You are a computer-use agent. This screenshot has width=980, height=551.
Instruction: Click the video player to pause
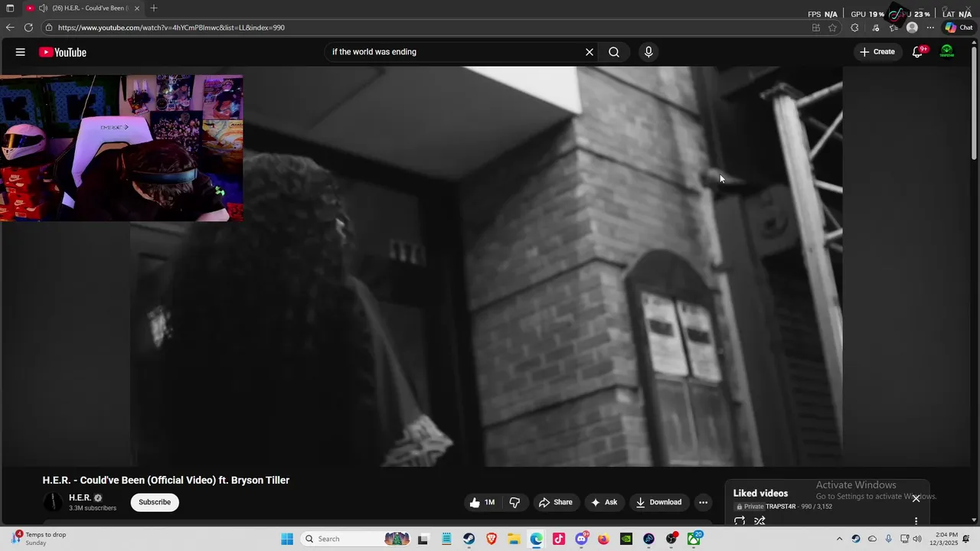[x=485, y=266]
